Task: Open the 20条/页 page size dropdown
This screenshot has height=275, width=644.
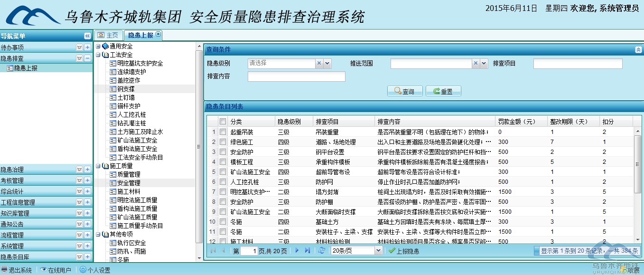Action: (378, 251)
